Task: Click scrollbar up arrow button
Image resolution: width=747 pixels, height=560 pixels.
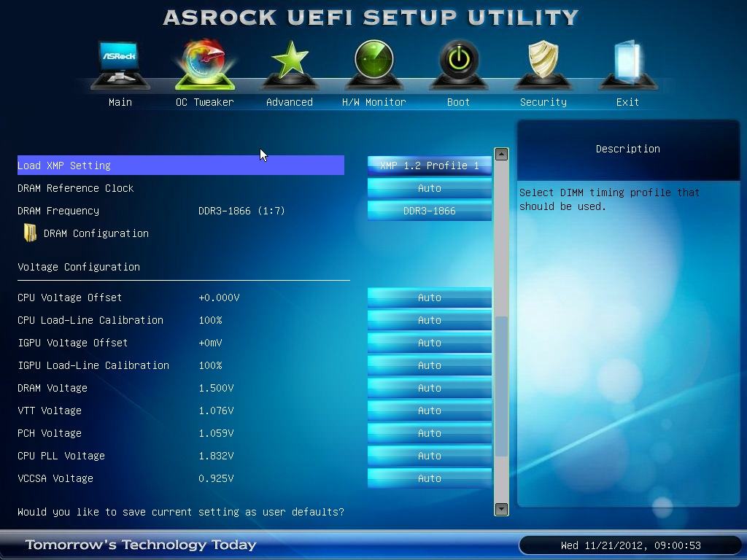Action: 501,155
